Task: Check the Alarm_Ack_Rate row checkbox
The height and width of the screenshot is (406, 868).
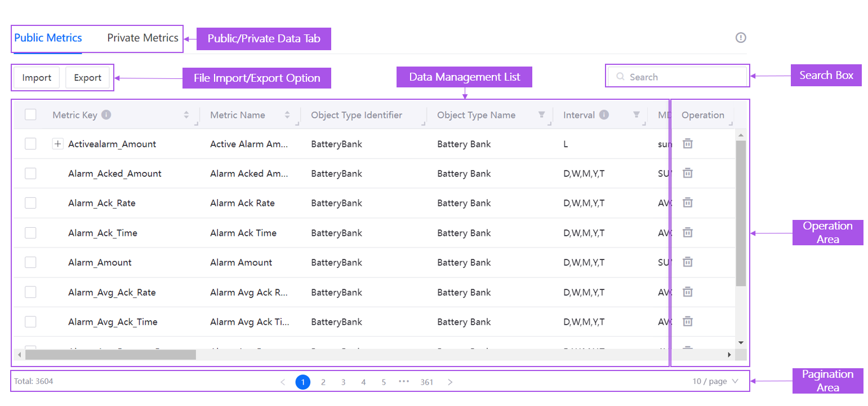Action: point(30,203)
